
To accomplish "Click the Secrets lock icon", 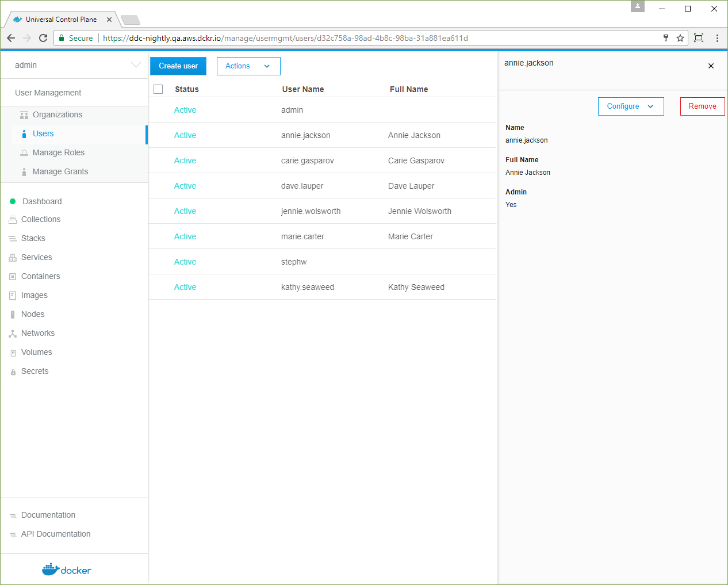I will 13,372.
